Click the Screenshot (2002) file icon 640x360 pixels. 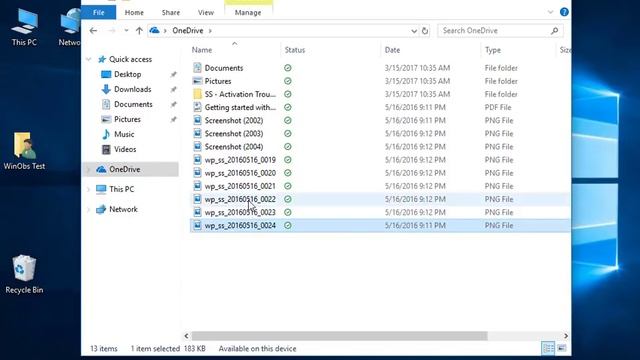tap(197, 120)
